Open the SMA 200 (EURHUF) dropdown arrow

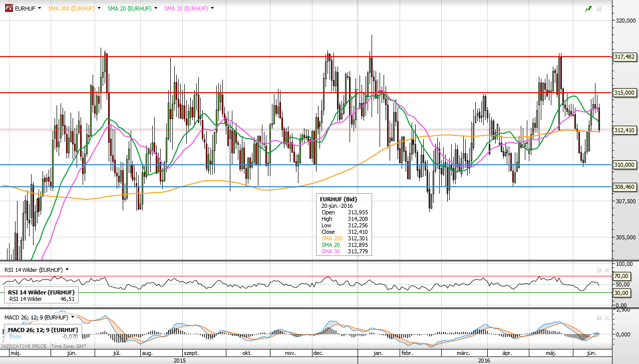point(99,9)
